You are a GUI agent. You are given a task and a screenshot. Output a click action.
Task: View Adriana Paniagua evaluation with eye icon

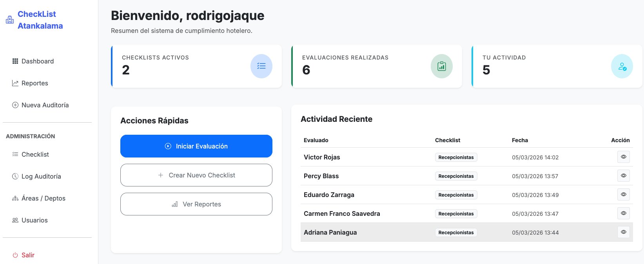pyautogui.click(x=623, y=232)
